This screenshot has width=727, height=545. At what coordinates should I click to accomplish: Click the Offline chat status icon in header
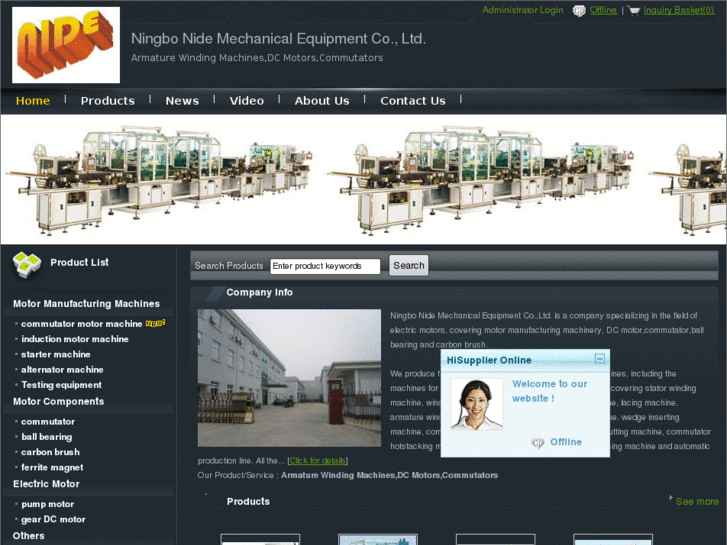579,10
